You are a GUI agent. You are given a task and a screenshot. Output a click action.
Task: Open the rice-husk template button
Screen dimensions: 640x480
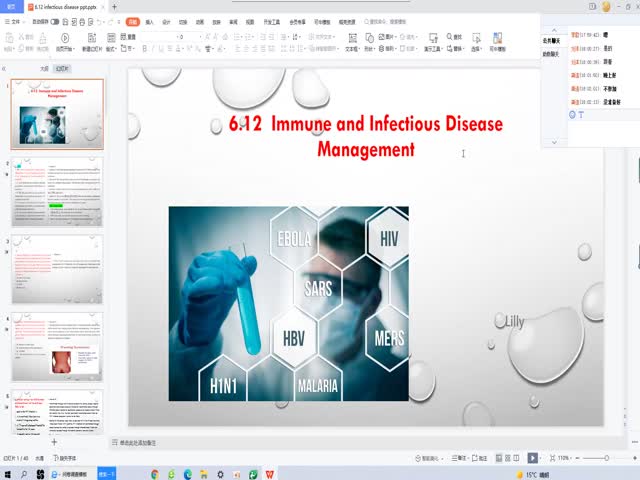tap(498, 42)
